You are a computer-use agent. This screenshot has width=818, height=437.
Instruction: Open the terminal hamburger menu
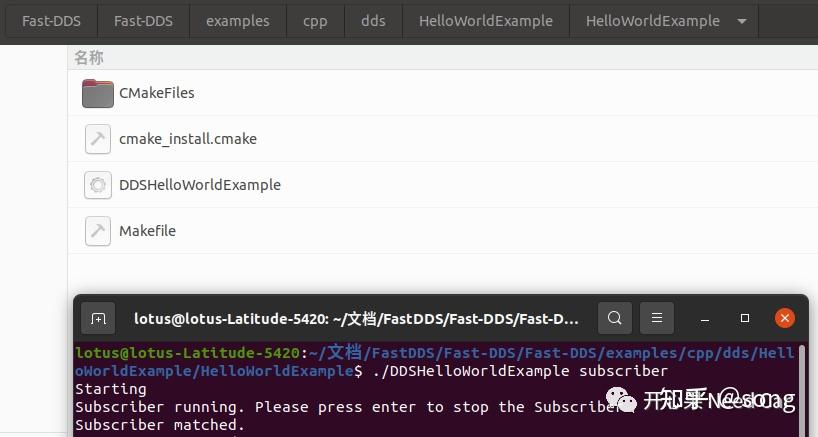[656, 319]
